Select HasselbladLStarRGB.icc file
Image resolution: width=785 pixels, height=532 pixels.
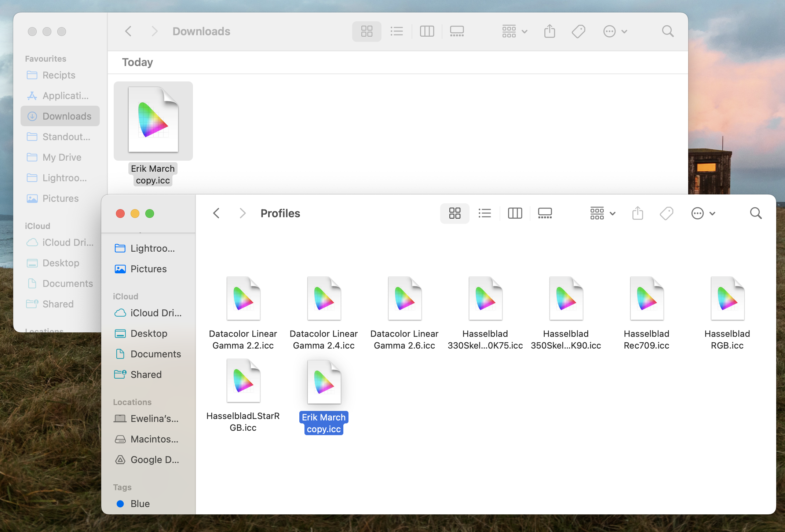[243, 396]
